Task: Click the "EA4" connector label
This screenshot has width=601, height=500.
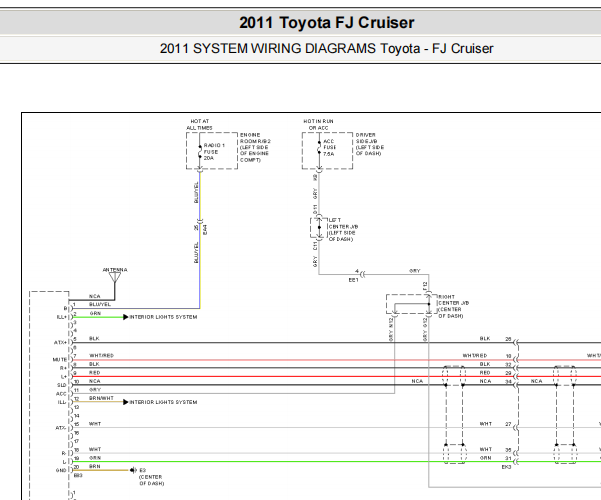Action: [205, 230]
